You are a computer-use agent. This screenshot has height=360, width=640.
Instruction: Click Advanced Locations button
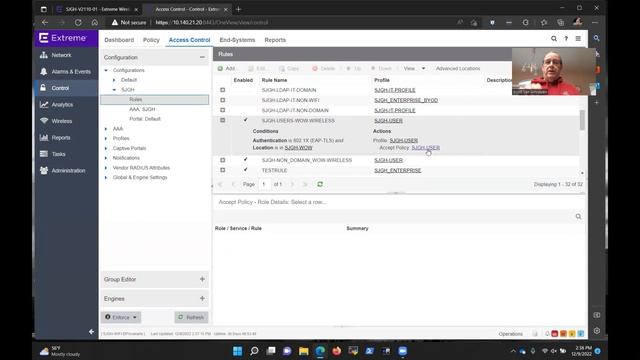tap(458, 69)
